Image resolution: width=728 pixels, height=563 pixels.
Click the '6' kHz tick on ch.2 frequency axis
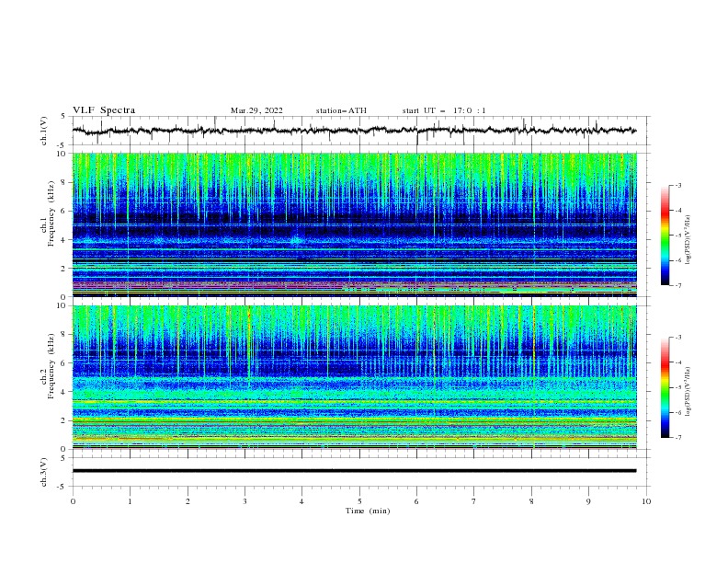[x=63, y=363]
